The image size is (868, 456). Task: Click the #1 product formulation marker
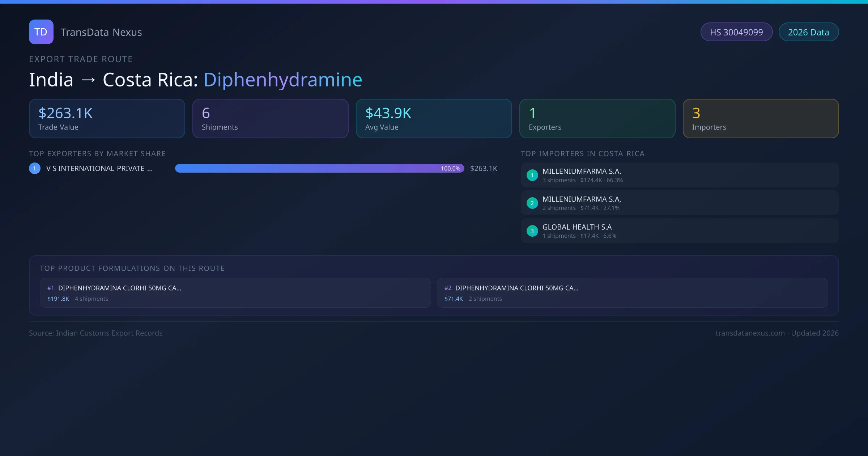tap(51, 288)
